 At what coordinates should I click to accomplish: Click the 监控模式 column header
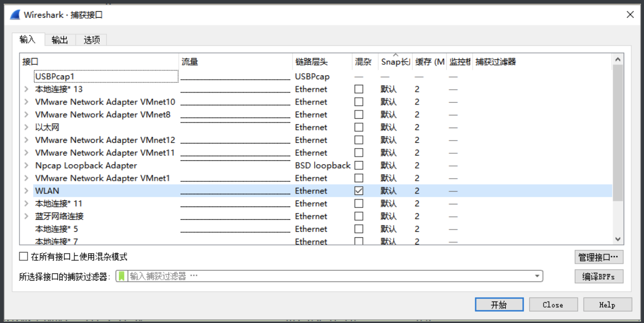click(x=460, y=62)
